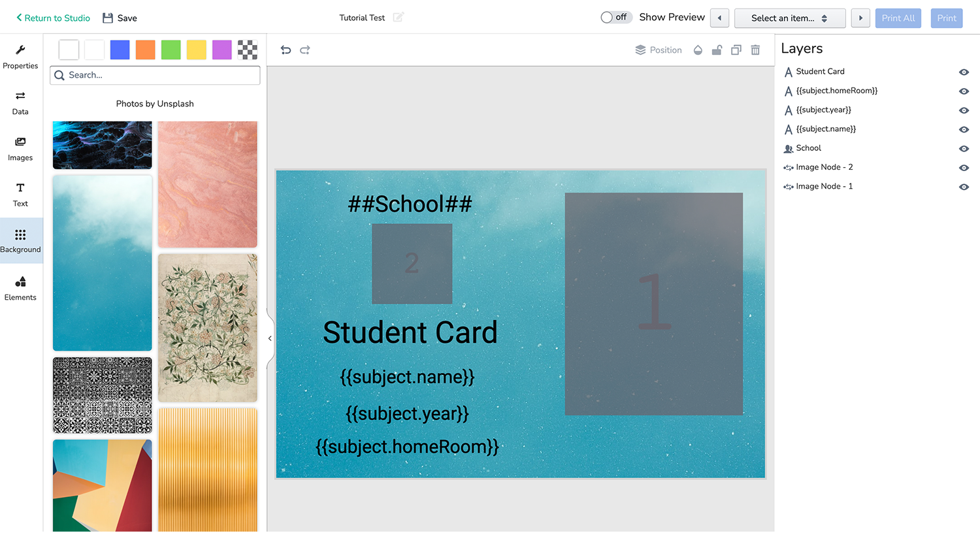
Task: Select {{subject.homeRoom}} text on canvas
Action: click(x=407, y=447)
